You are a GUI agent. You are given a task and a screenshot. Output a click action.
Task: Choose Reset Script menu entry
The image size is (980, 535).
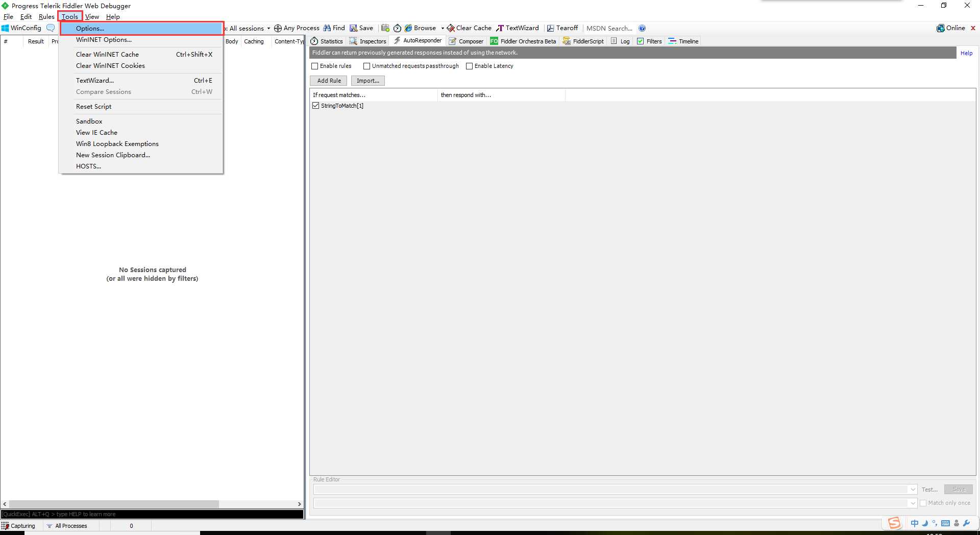tap(141, 107)
